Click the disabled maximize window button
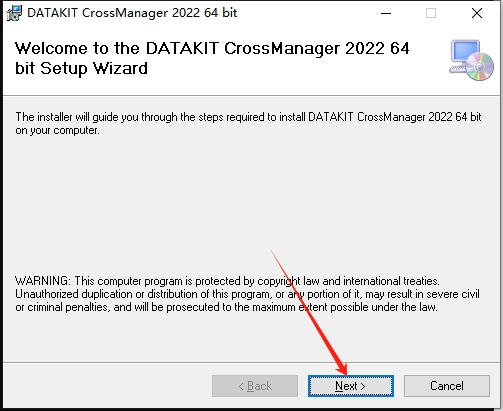 pos(431,13)
